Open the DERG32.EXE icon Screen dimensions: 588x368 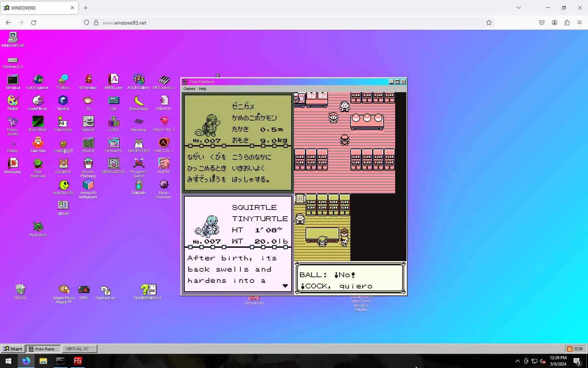(113, 166)
